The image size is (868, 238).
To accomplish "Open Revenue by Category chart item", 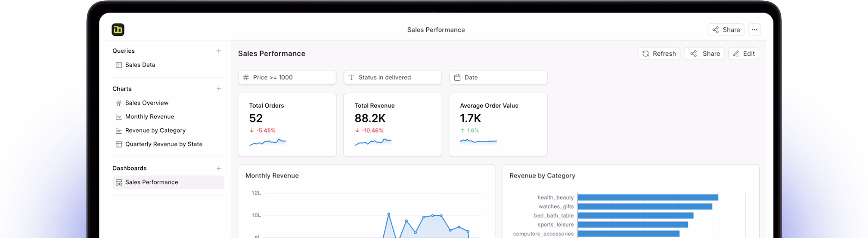I will pyautogui.click(x=155, y=130).
